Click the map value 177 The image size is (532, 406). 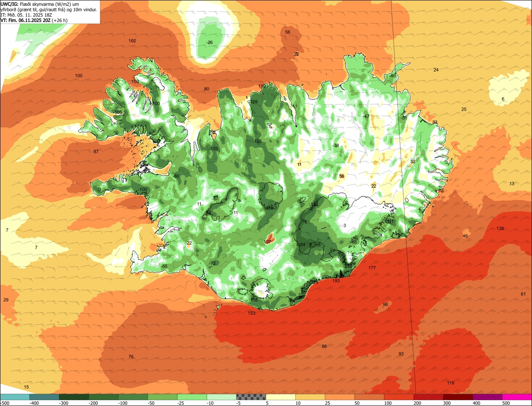(x=372, y=268)
